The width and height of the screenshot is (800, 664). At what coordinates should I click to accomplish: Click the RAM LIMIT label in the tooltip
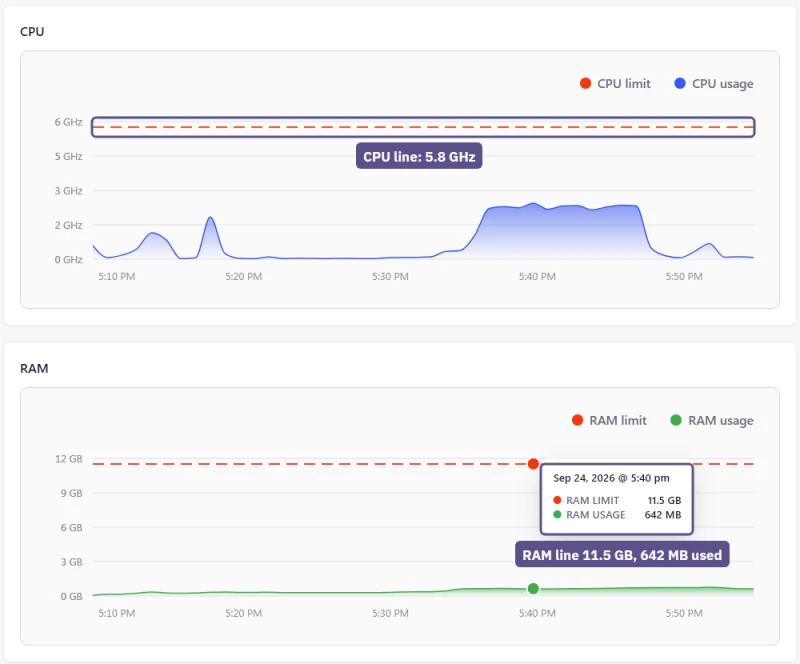pos(592,501)
